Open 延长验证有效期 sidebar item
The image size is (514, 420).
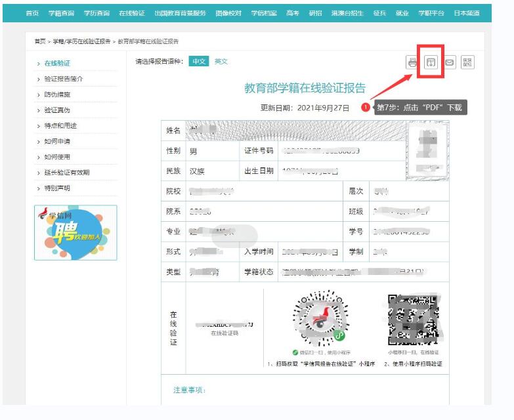[67, 173]
